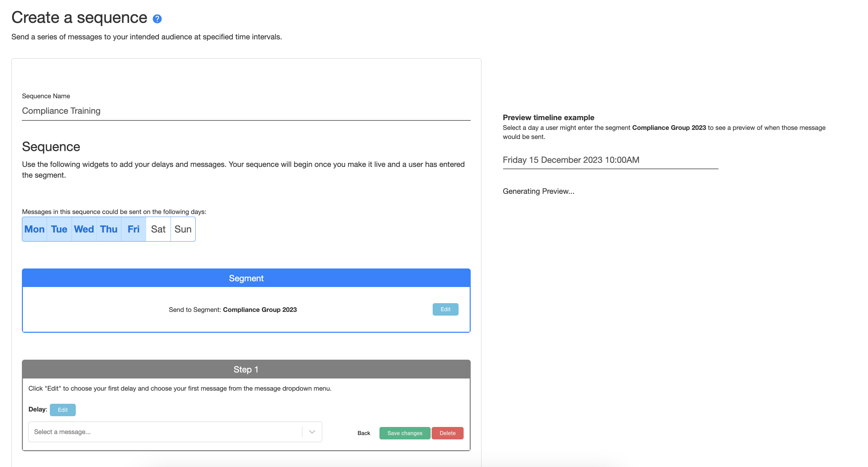Edit the Compliance Group 2023 segment
The width and height of the screenshot is (868, 467).
[x=445, y=309]
